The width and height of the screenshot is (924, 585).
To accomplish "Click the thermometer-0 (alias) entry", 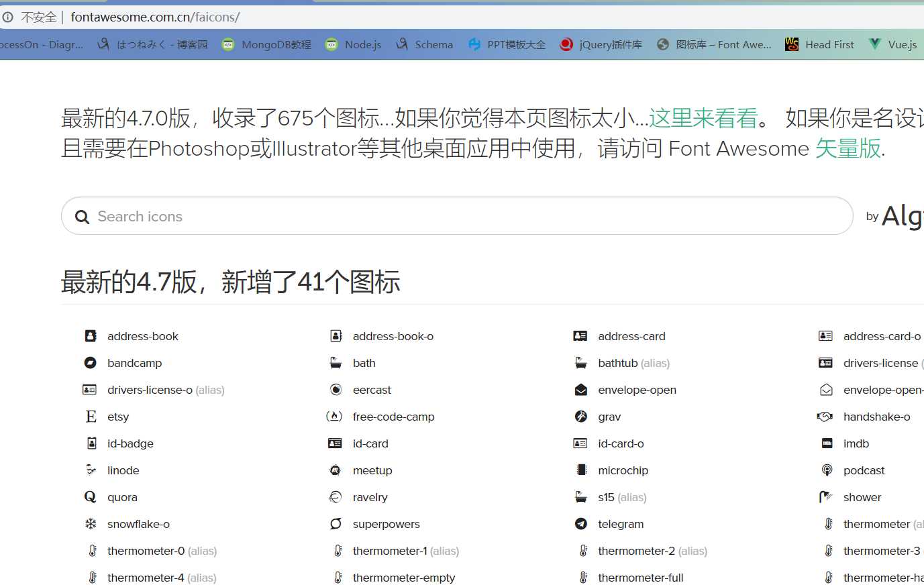I will [x=152, y=551].
